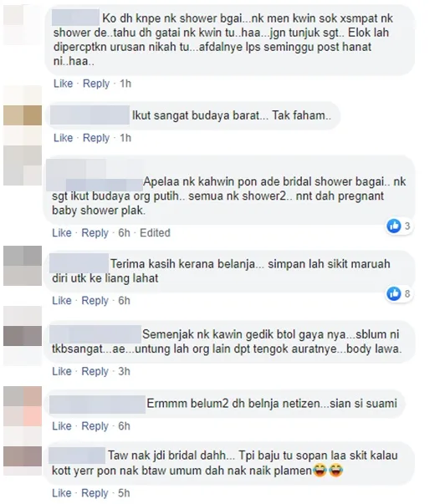Open the avatar beside the 'Terima kasih kerana belanja' comment
445x504 pixels.
pyautogui.click(x=23, y=266)
